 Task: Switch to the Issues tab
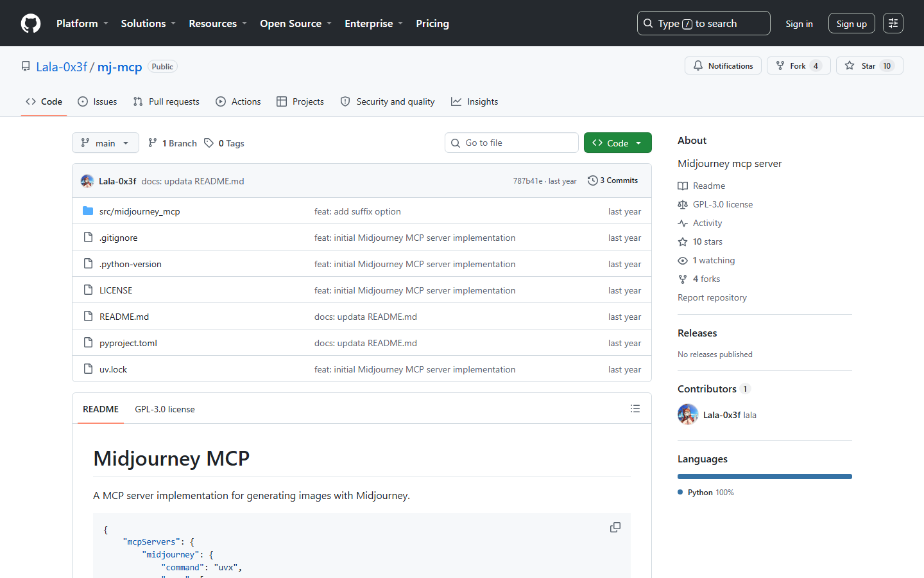(98, 101)
